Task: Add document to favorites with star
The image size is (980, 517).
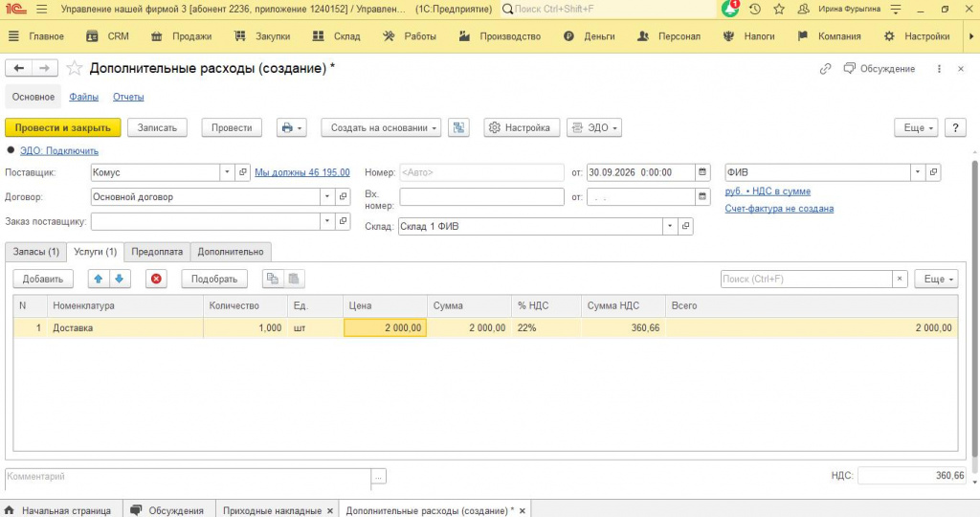Action: [x=74, y=68]
